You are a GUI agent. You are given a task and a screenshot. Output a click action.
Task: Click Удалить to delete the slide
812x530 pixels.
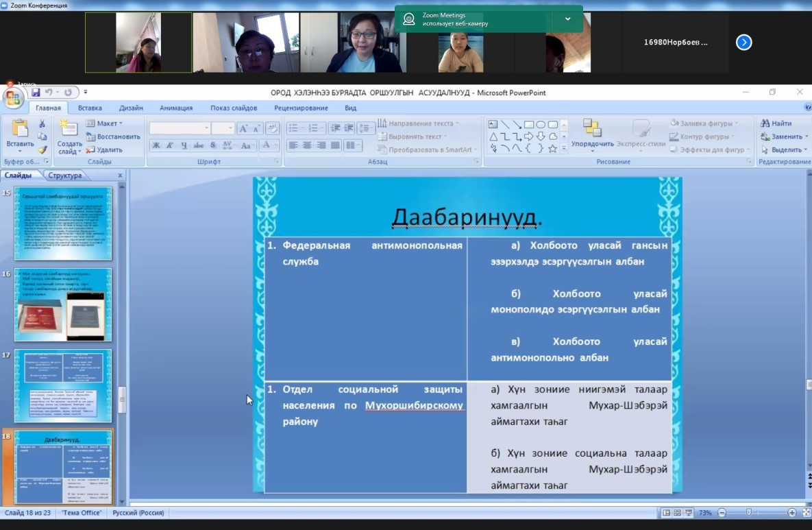105,149
